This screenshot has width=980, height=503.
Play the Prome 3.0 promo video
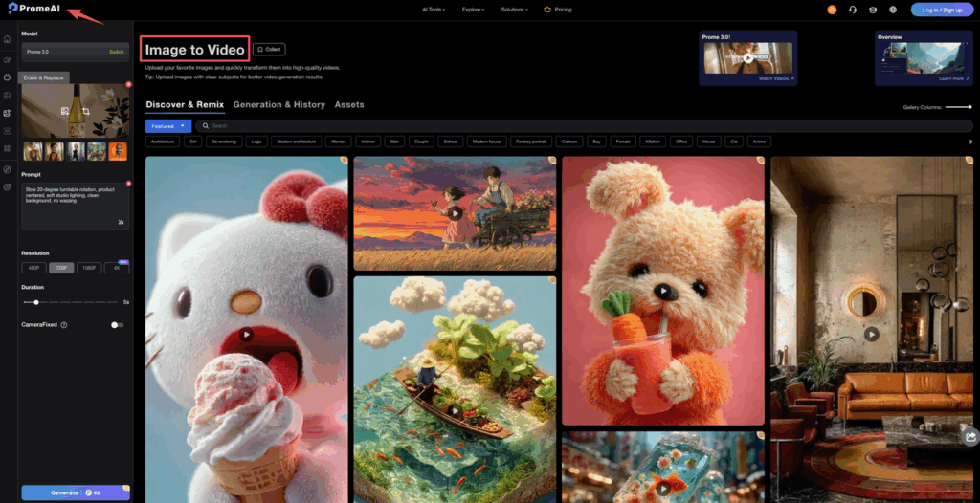tap(748, 58)
